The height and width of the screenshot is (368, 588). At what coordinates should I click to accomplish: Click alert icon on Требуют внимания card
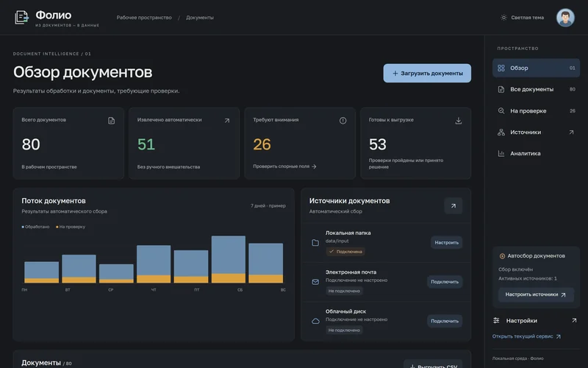click(343, 121)
